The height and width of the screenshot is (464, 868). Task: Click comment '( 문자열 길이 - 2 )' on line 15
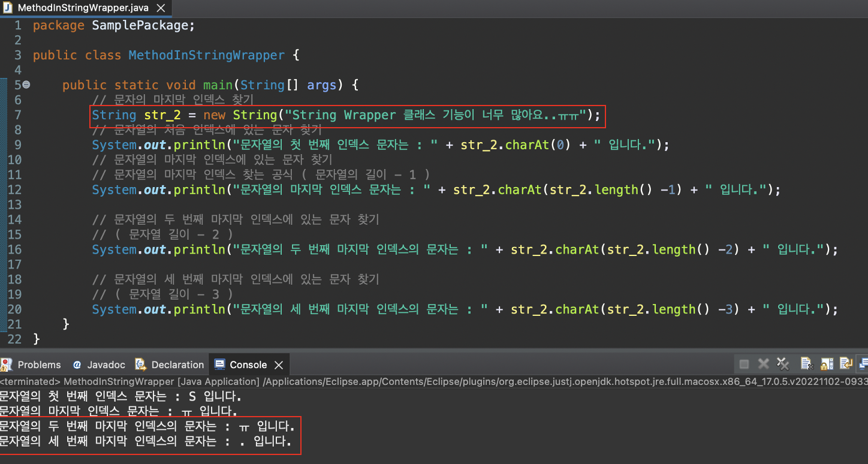pos(173,235)
